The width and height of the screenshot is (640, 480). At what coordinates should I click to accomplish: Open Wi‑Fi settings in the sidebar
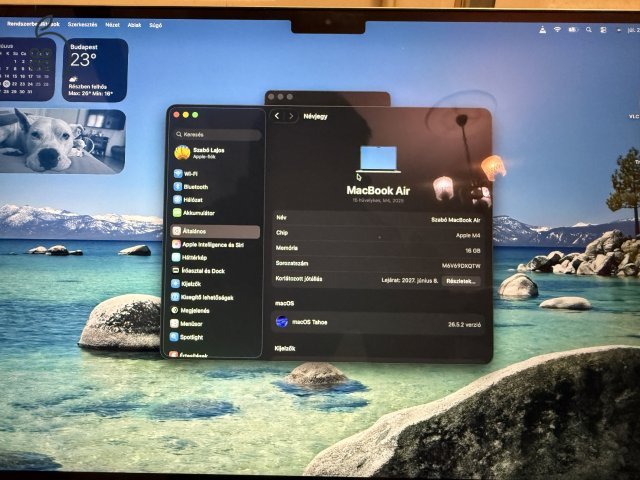186,173
